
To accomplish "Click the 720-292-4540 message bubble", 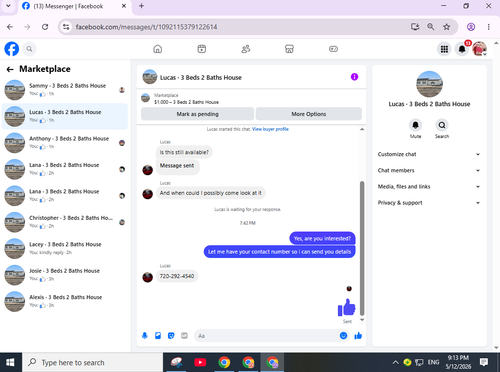I will (177, 276).
